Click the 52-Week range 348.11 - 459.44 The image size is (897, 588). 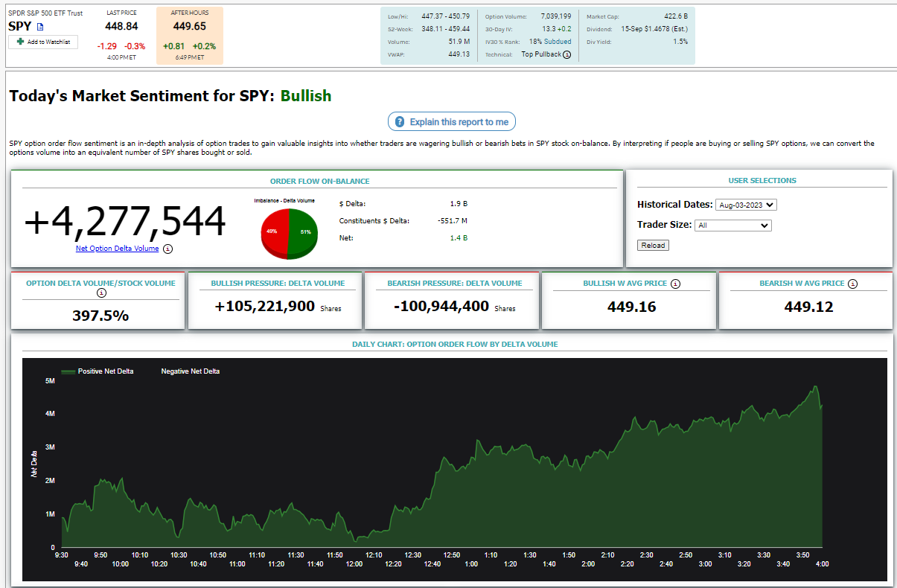(445, 29)
